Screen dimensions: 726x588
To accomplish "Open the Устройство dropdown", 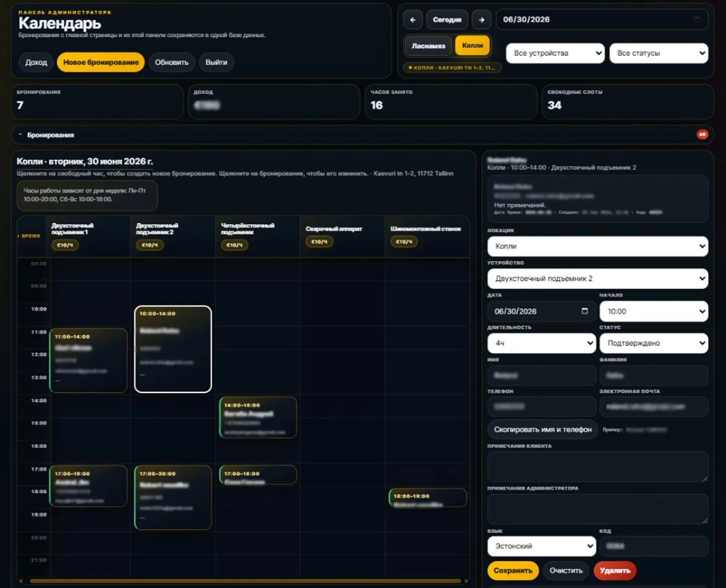I will coord(597,278).
